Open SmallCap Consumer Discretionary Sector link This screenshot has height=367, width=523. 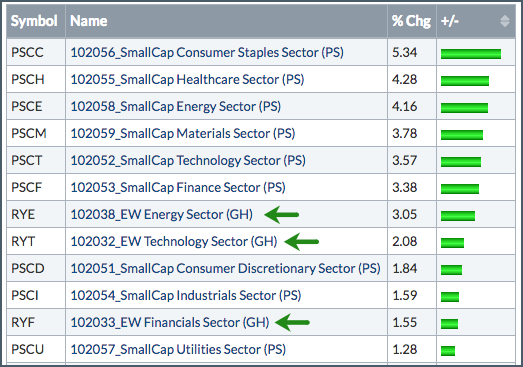click(225, 269)
